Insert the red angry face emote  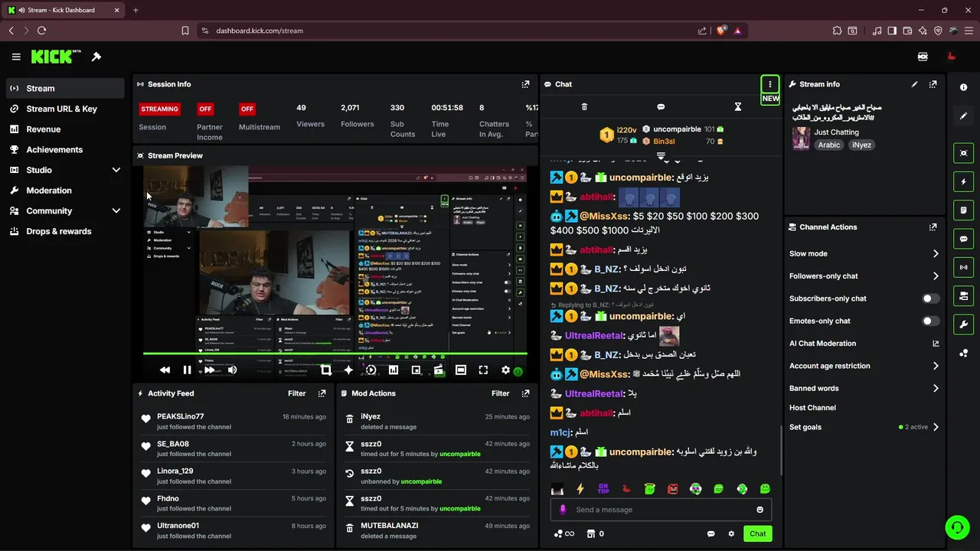point(673,489)
